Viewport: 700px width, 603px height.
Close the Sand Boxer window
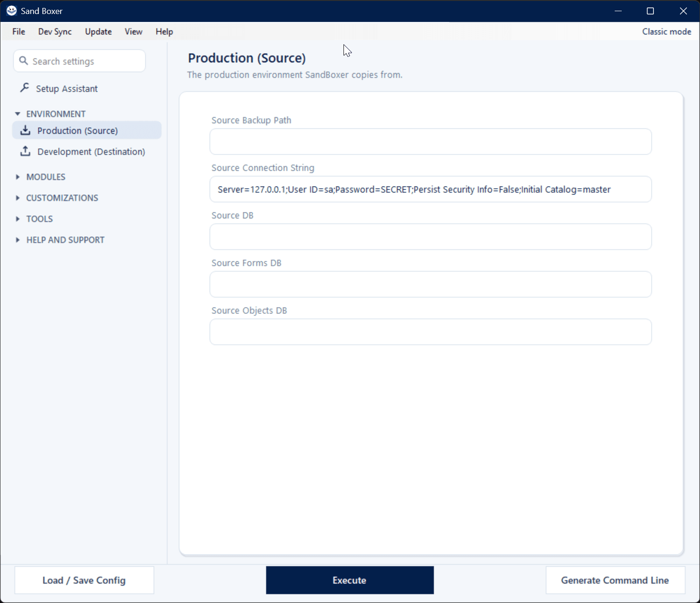point(683,11)
